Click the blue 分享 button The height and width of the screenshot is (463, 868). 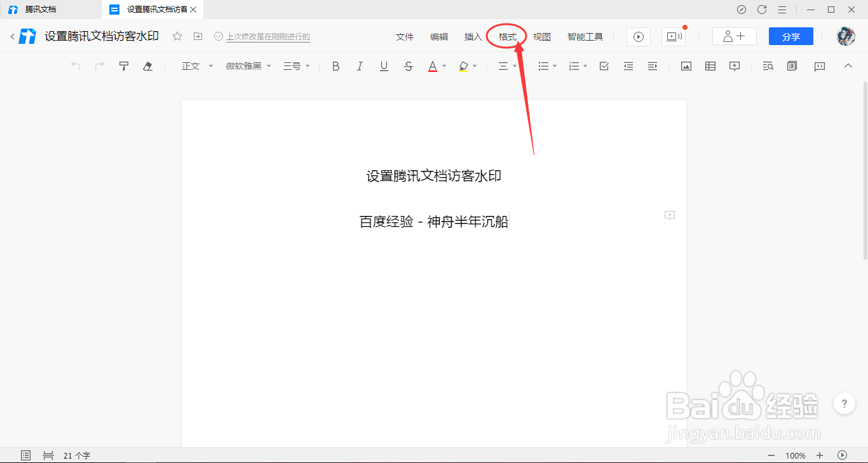(791, 37)
